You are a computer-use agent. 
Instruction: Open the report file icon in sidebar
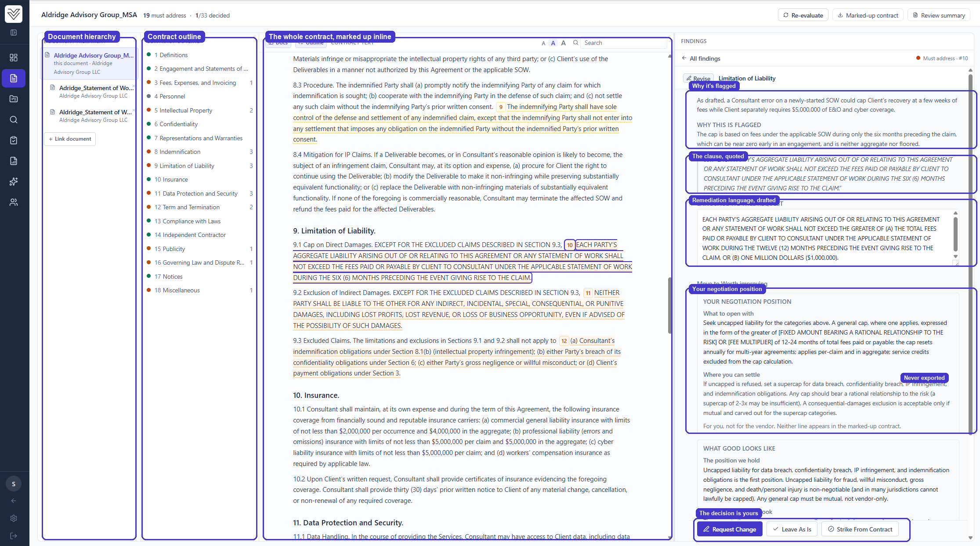(x=14, y=161)
